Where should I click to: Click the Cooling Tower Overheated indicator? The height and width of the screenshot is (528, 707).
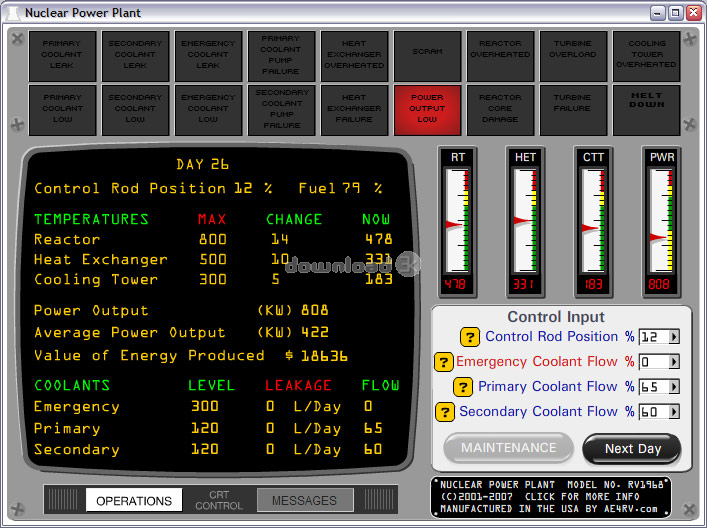pyautogui.click(x=647, y=56)
